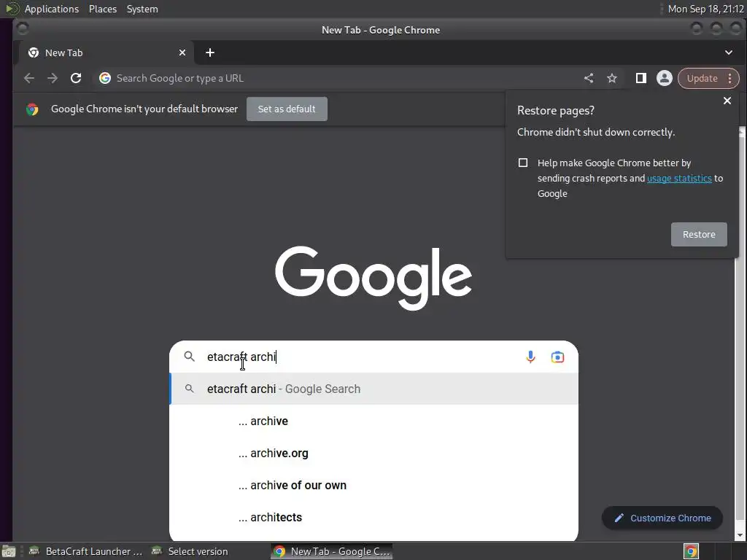Image resolution: width=747 pixels, height=560 pixels.
Task: Open the side panel icon
Action: pyautogui.click(x=640, y=78)
